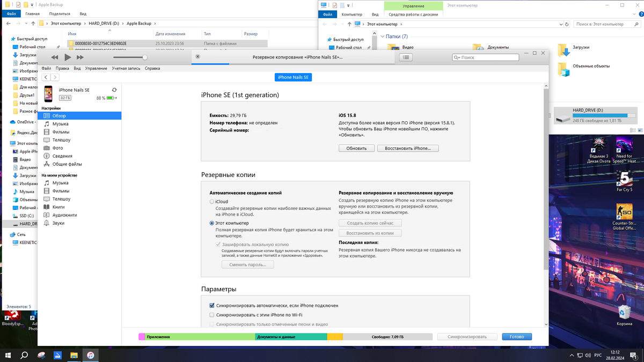Select Обзор in the Настройки sidebar
Screen dimensions: 644x362
79,116
